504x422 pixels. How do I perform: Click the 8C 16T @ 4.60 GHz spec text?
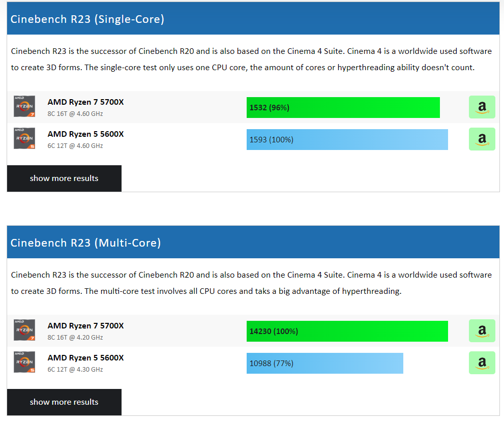click(x=75, y=114)
